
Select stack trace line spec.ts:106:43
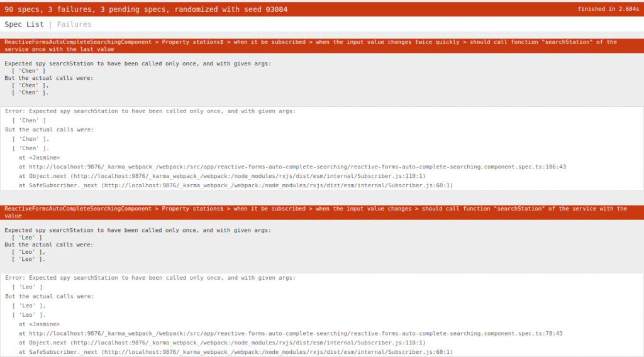[292, 167]
